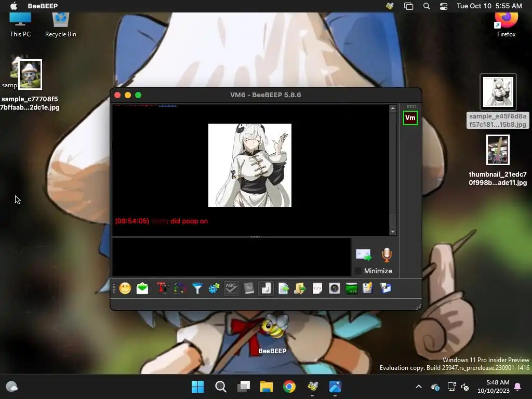The width and height of the screenshot is (532, 399).
Task: Click the window stack icon in menu bar
Action: 408,6
